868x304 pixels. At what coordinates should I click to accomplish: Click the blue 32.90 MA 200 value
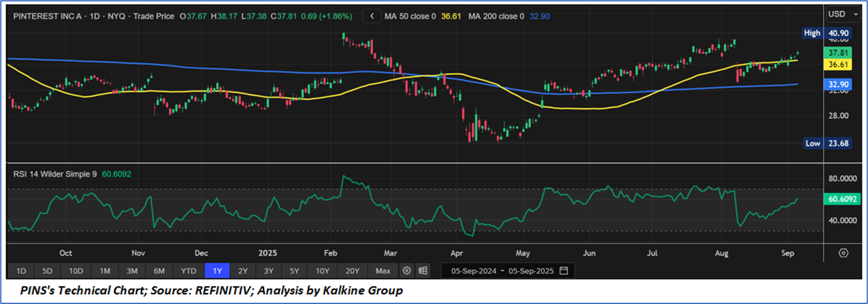539,16
